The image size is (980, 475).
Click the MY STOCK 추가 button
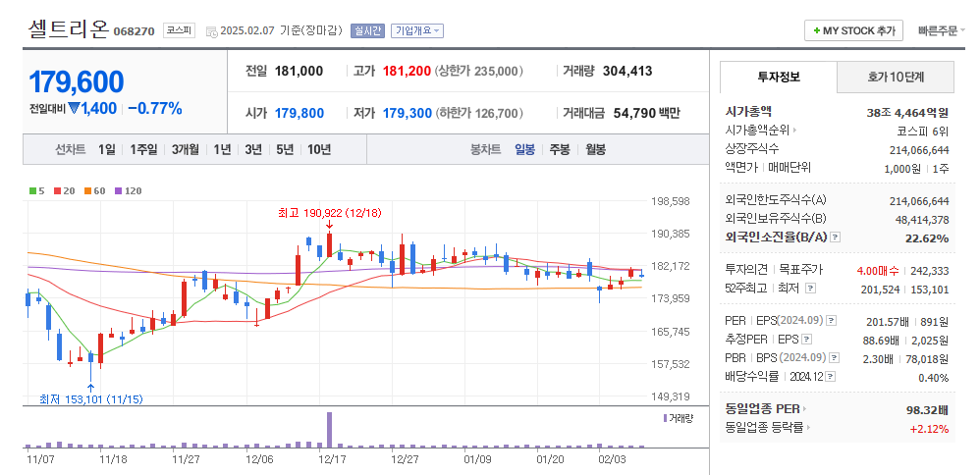click(853, 30)
